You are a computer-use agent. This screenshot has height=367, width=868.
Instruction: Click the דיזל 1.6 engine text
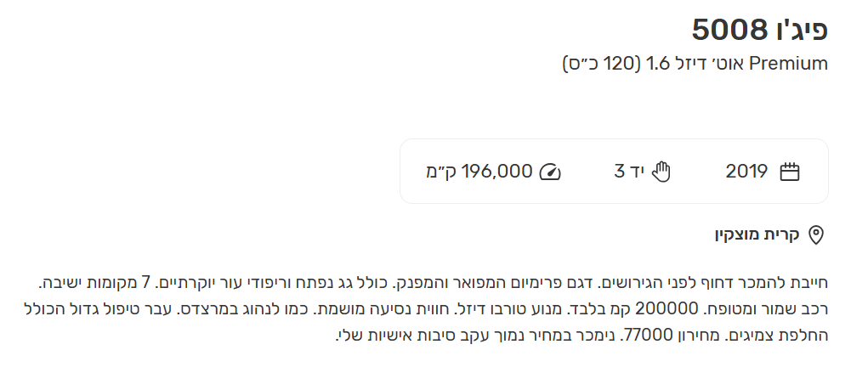click(673, 63)
